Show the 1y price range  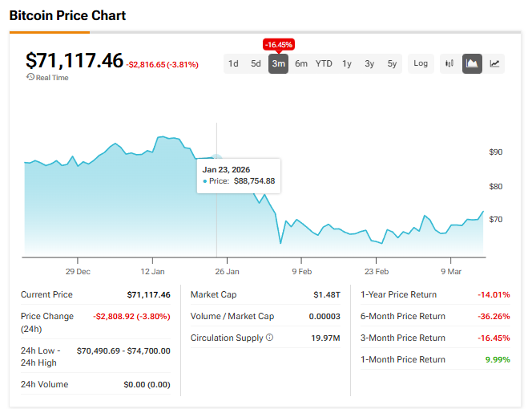(347, 63)
